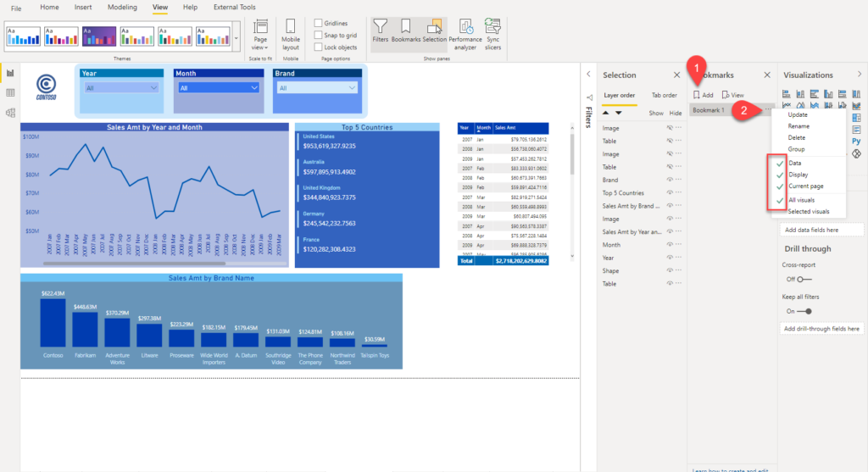The height and width of the screenshot is (472, 868).
Task: Open more options for Brand layer
Action: coord(679,180)
